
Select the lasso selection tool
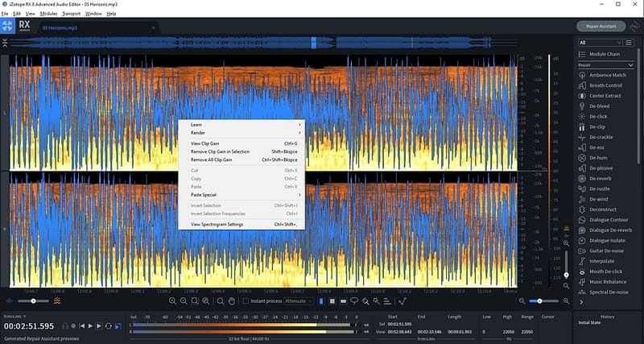tap(354, 301)
